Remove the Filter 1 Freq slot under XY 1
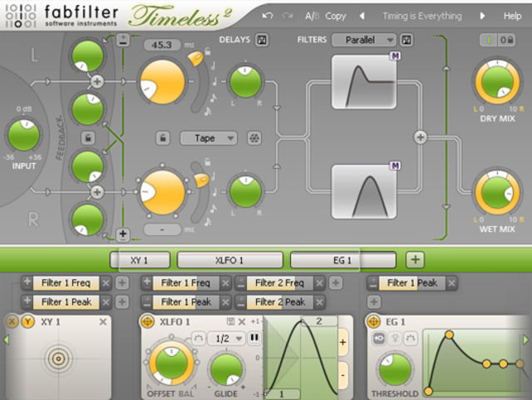532x400 pixels. [106, 283]
